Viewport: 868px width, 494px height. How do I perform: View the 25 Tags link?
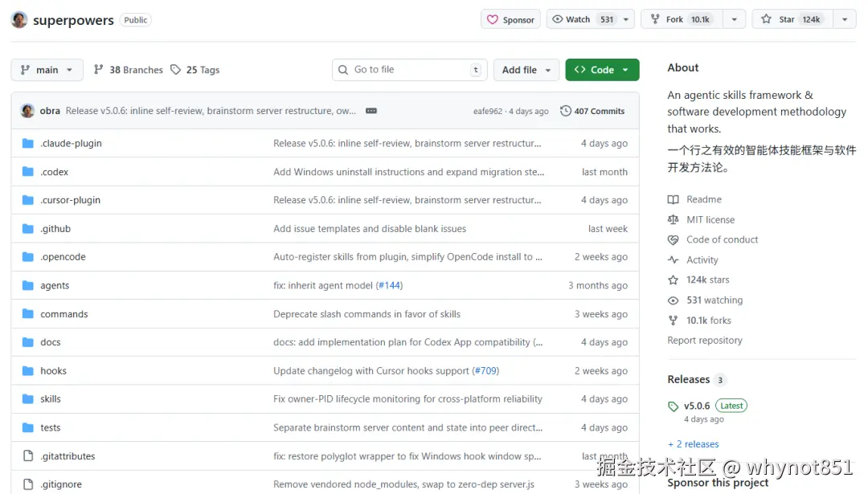click(194, 70)
